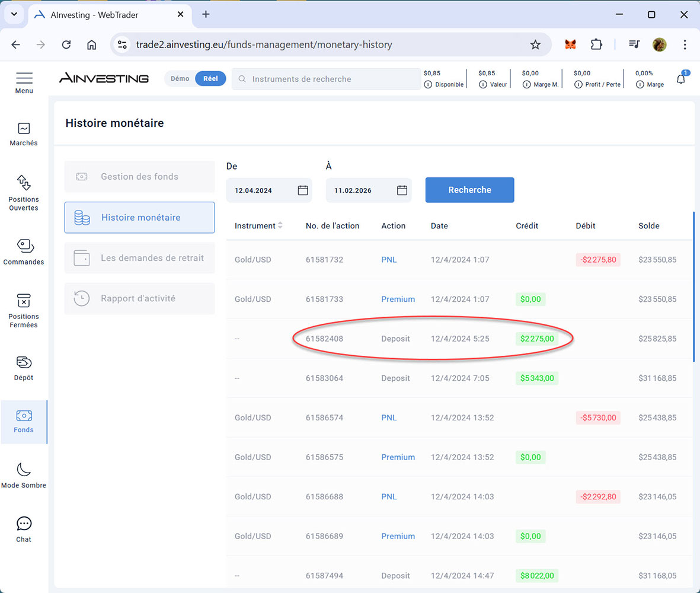Enable Mode Sombre dark theme
Screen dimensions: 700x593
coord(24,470)
